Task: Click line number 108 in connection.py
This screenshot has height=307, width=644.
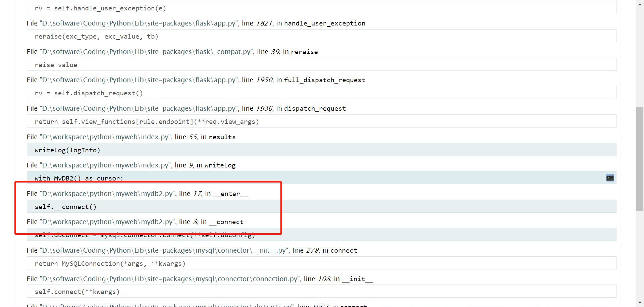Action: [324, 279]
